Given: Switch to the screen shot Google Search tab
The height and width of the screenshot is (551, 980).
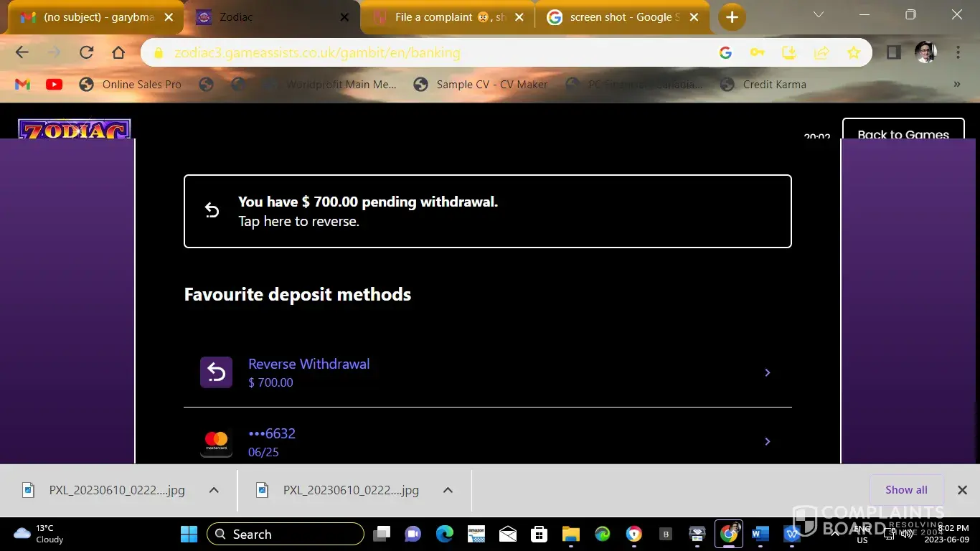Looking at the screenshot, I should [622, 17].
